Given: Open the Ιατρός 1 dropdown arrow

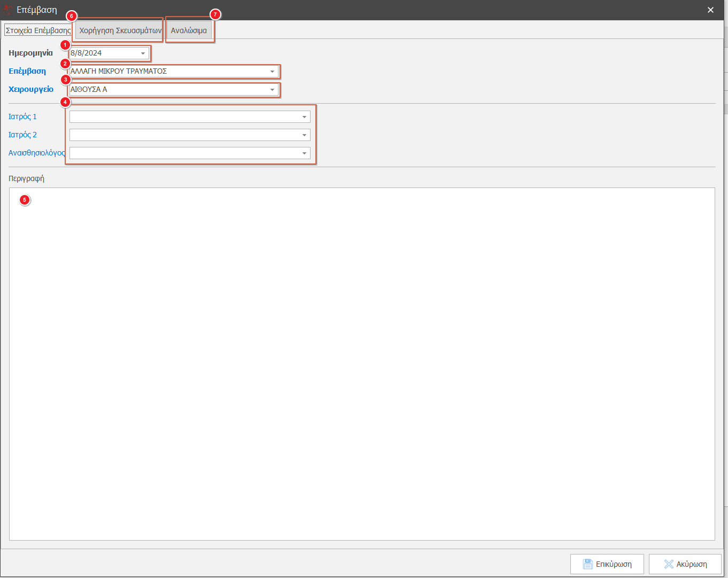Looking at the screenshot, I should tap(304, 117).
